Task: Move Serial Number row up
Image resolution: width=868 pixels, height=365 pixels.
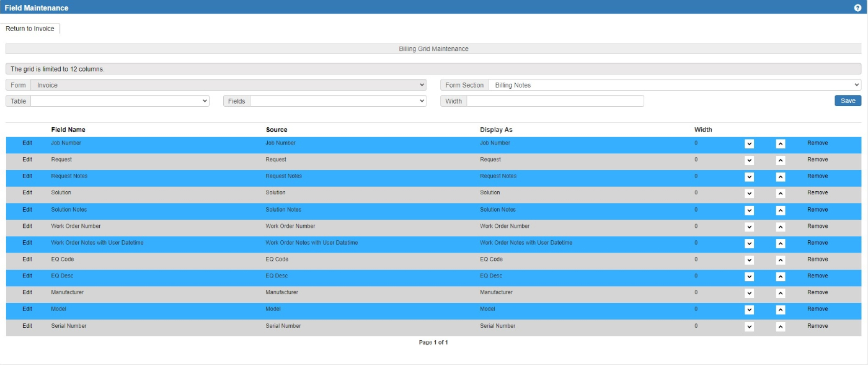Action: pos(781,326)
